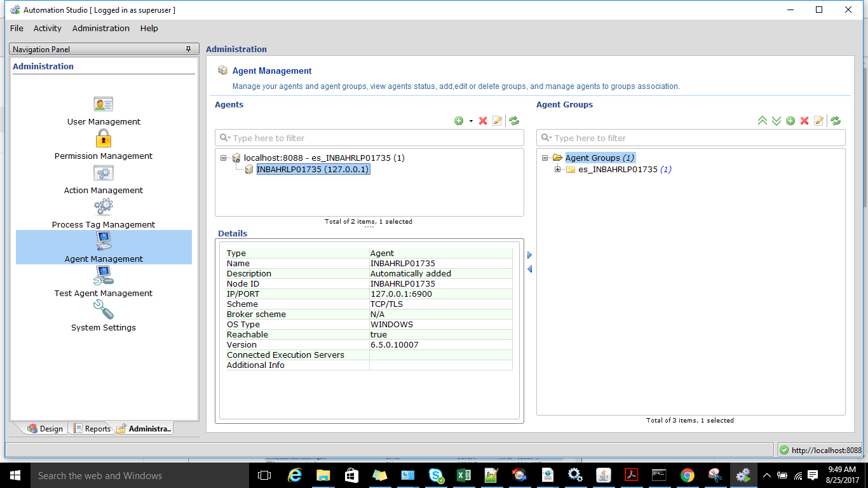Refresh the Agent Groups panel
Viewport: 868px width, 488px height.
click(835, 120)
